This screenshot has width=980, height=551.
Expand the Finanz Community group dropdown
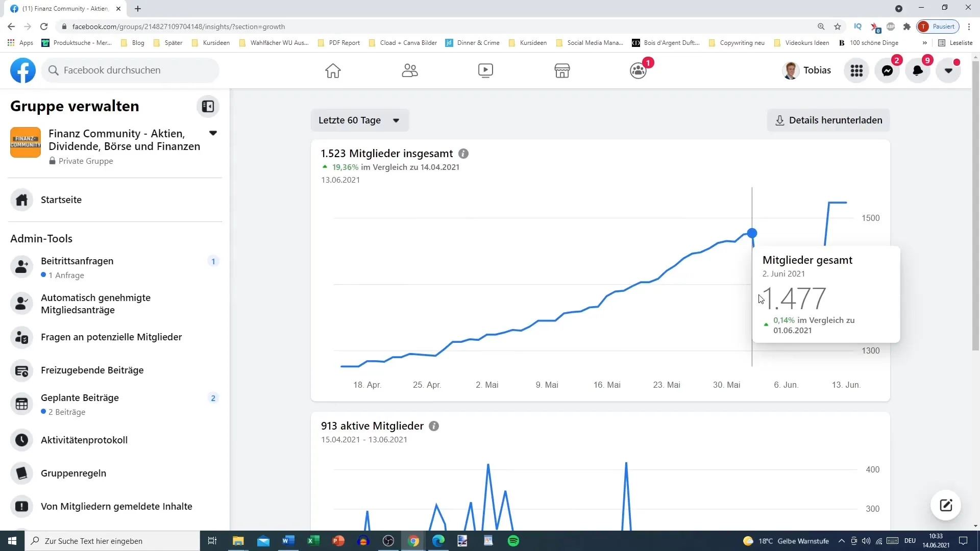213,133
